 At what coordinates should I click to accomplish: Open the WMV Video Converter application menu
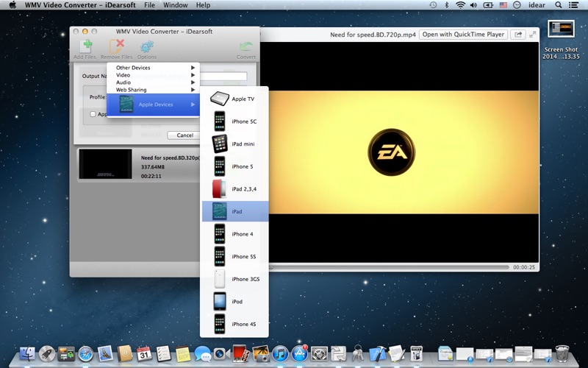coord(80,5)
